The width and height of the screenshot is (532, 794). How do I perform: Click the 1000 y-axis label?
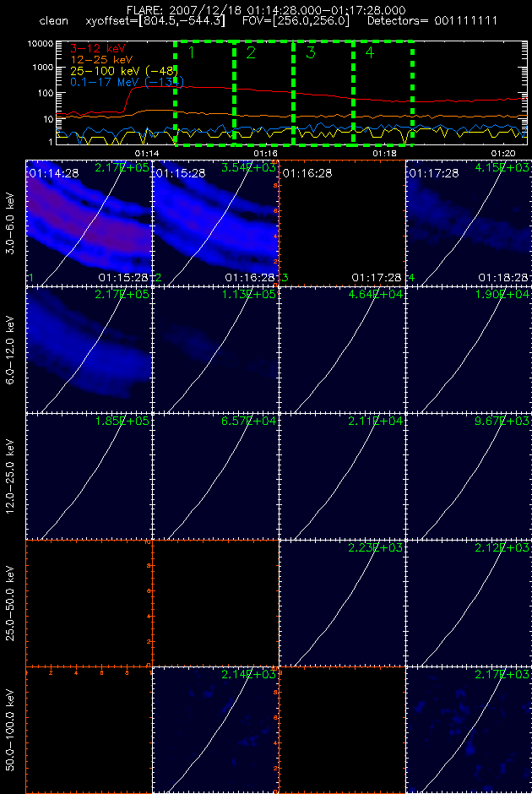click(x=43, y=68)
